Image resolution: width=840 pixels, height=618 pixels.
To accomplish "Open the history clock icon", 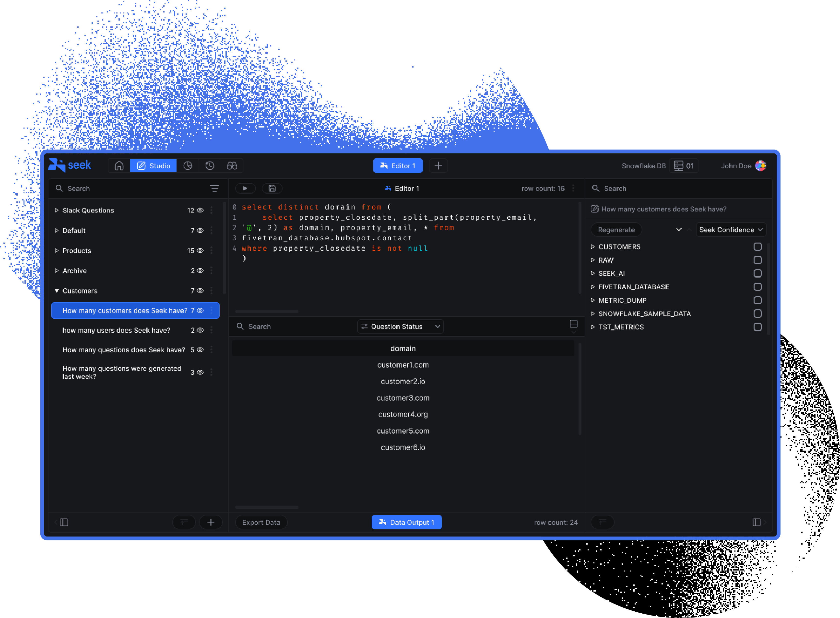I will coord(210,166).
